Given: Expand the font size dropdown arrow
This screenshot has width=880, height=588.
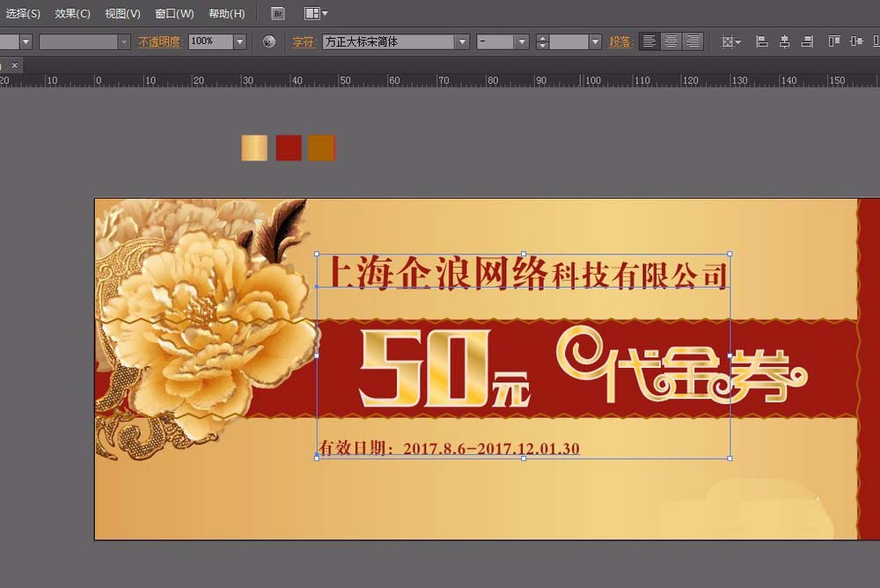Looking at the screenshot, I should [596, 41].
